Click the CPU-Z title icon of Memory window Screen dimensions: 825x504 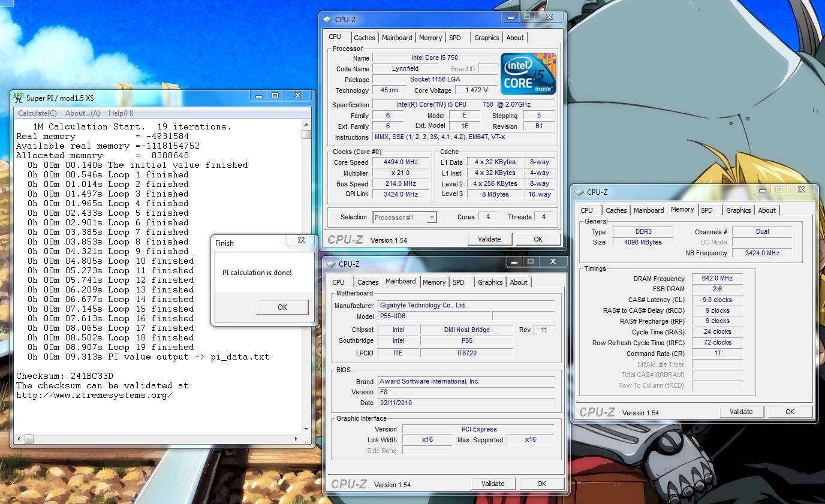[x=579, y=192]
